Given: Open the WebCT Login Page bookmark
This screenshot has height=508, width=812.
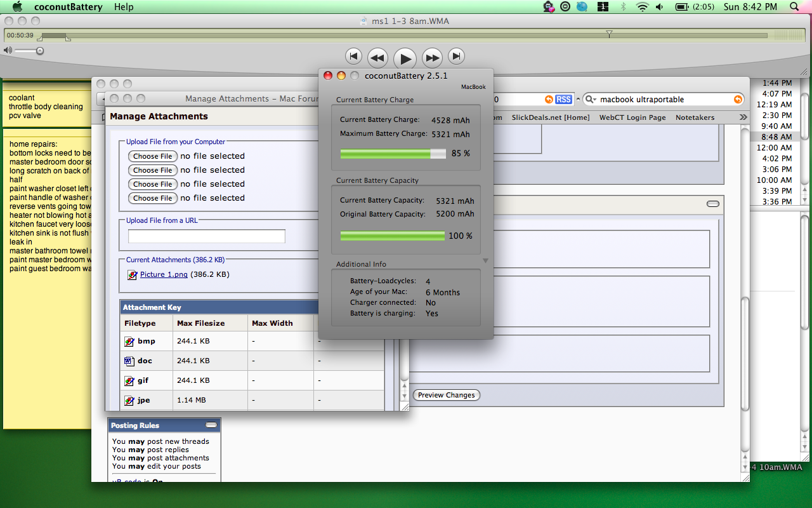Looking at the screenshot, I should coord(632,117).
